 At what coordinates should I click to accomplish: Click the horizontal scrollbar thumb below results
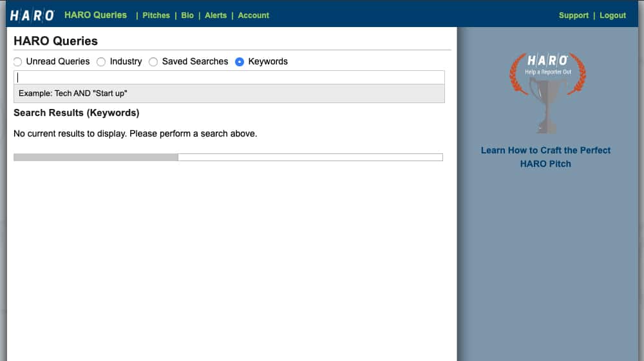click(96, 157)
